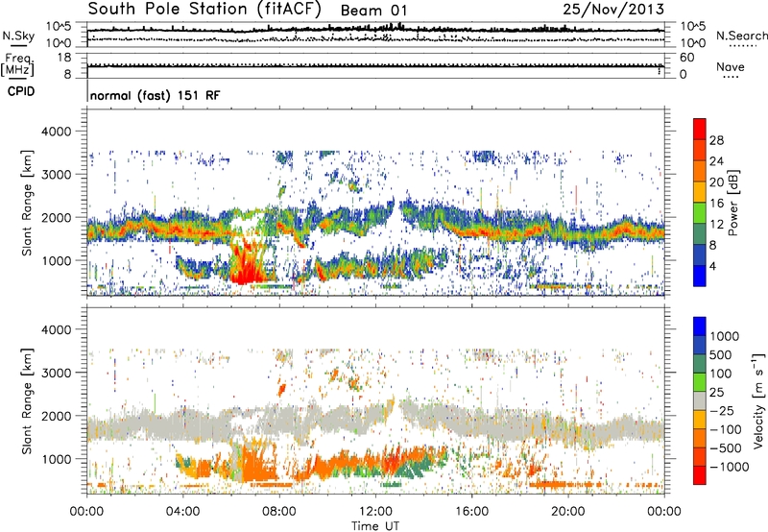Click the '04:00' time axis tick label

coord(182,512)
